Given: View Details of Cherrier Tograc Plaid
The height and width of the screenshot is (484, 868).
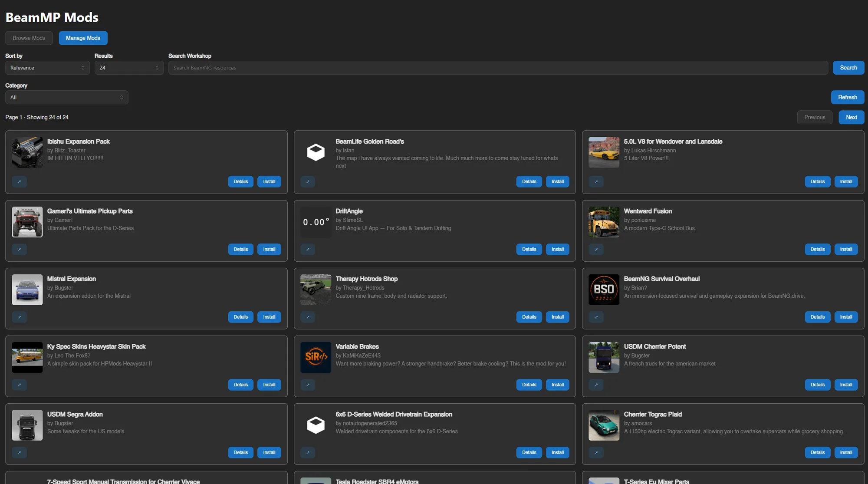Looking at the screenshot, I should point(817,452).
